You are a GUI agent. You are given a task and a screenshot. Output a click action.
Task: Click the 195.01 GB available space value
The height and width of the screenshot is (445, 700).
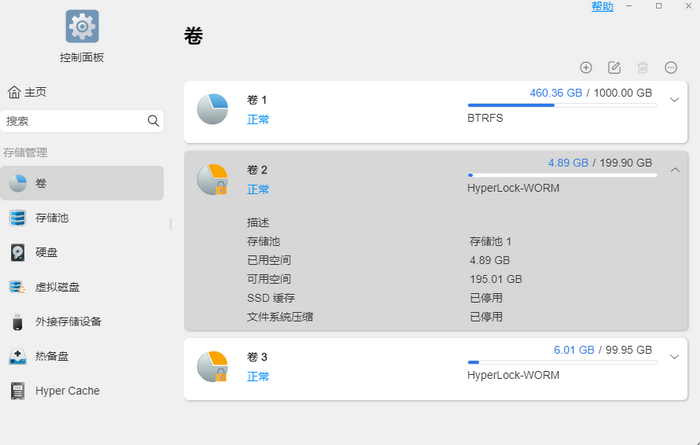tap(496, 279)
